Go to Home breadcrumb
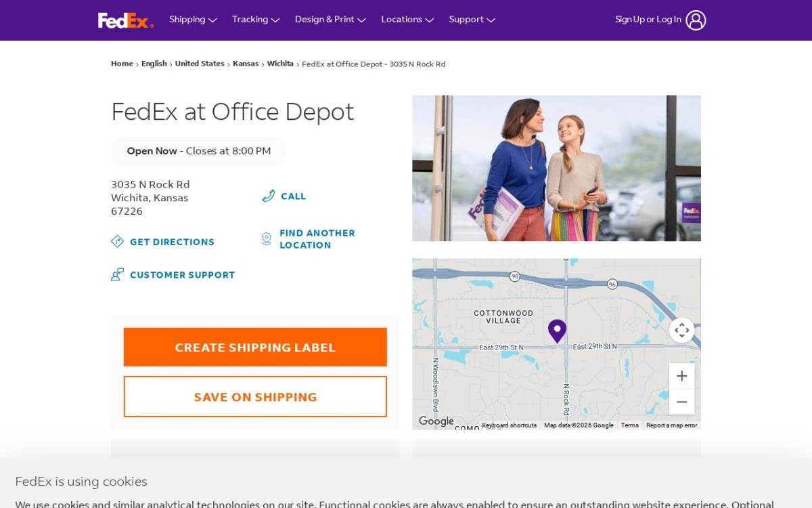The image size is (812, 508). point(122,64)
